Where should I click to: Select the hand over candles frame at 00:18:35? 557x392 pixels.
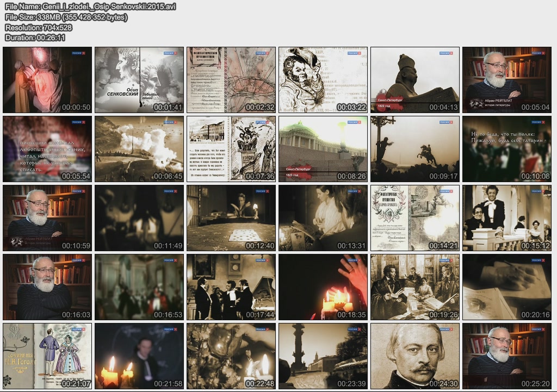pos(323,287)
